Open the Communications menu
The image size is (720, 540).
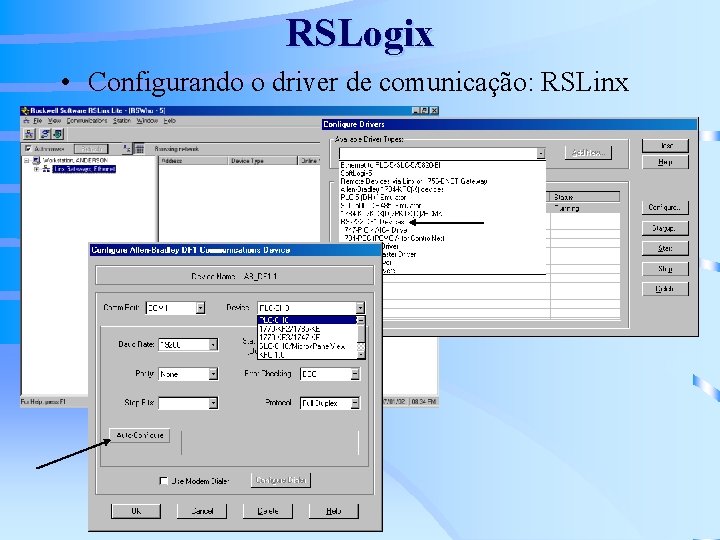(x=87, y=121)
